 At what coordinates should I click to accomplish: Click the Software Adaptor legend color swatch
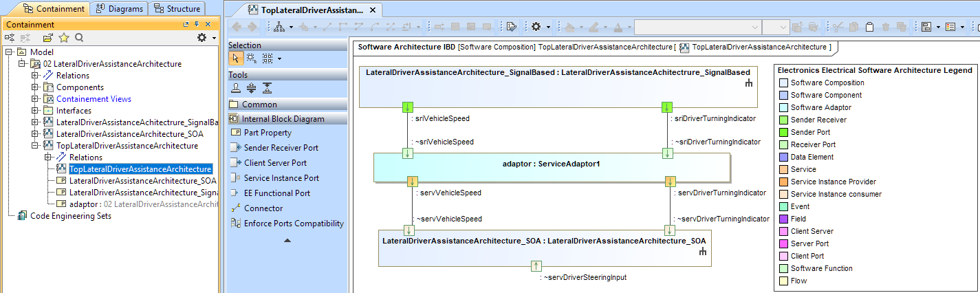click(x=783, y=108)
